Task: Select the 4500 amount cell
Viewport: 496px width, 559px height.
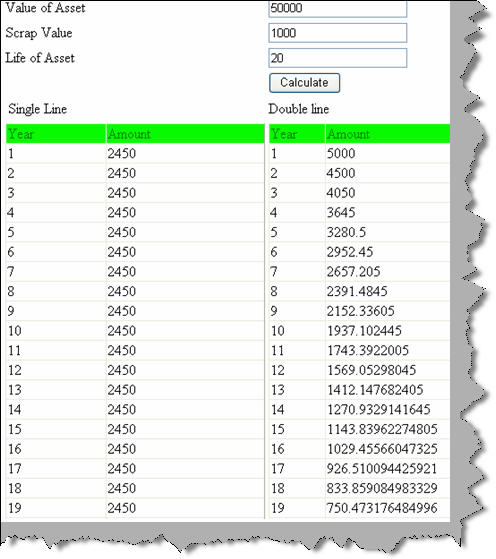Action: 388,173
